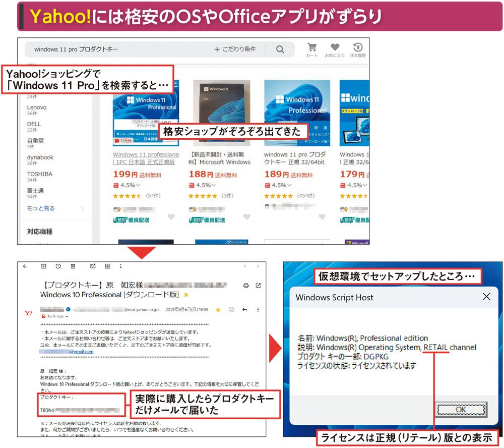Open the 'windows 11 pro プロダクトキー 正規 32/64bit' title
Image resolution: width=504 pixels, height=448 pixels.
coord(295,158)
